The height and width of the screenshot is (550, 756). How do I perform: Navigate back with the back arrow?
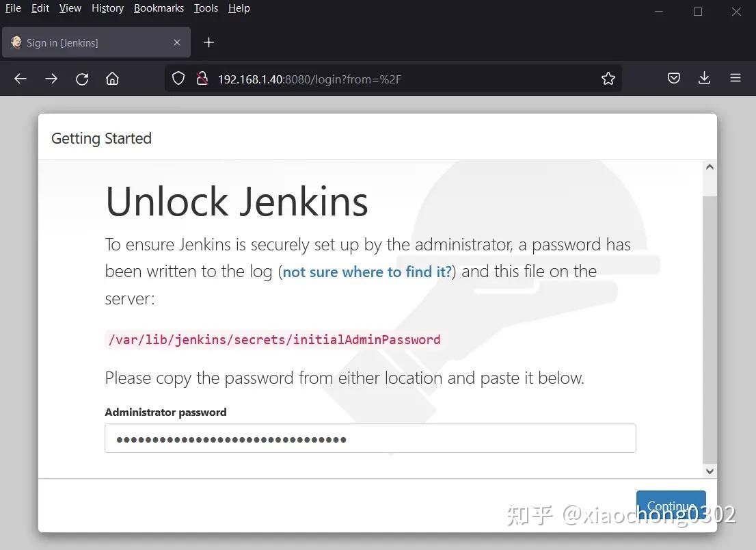(x=20, y=78)
